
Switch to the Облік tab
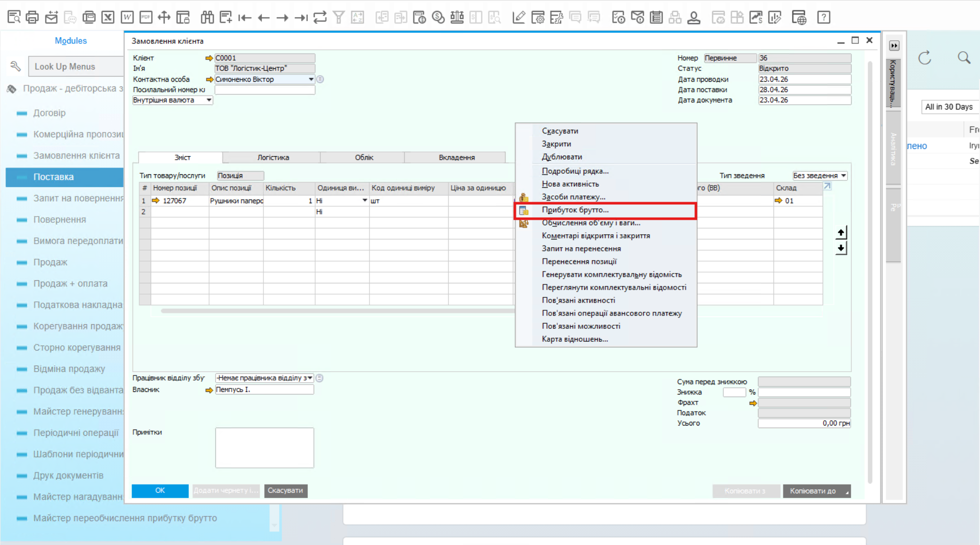[364, 157]
